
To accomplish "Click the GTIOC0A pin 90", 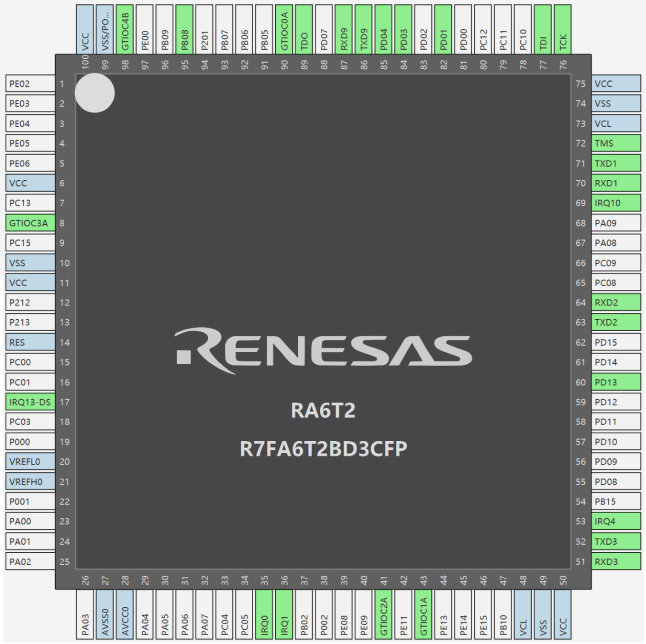I will point(284,29).
